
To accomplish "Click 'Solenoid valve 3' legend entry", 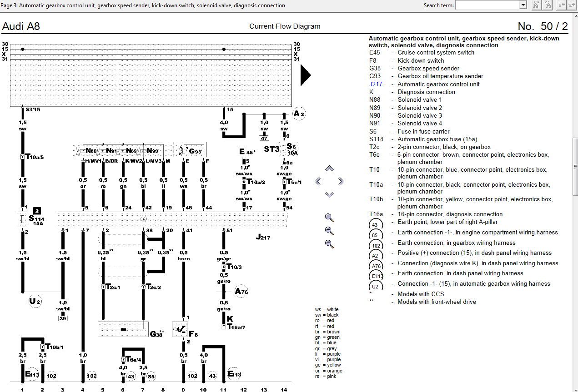I will (x=420, y=115).
